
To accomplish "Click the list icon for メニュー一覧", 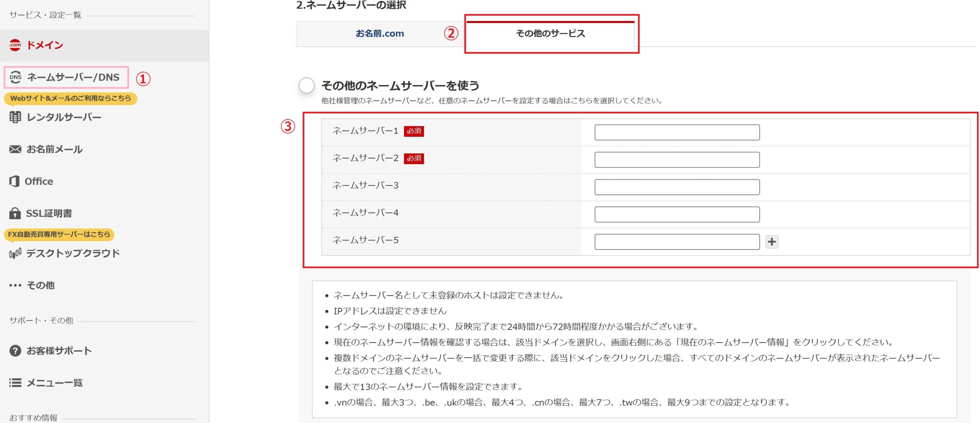I will pos(15,383).
